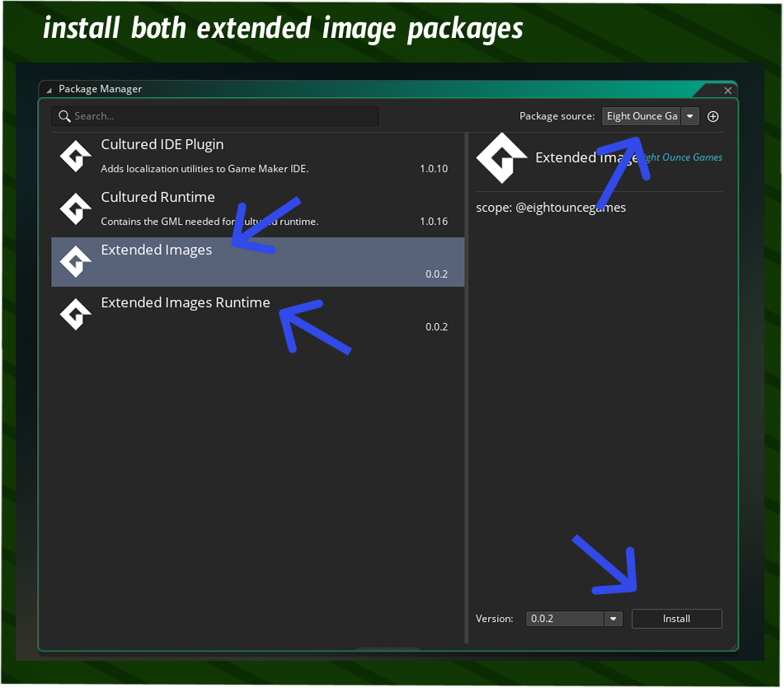This screenshot has width=784, height=688.
Task: Click the Eight Ounce Ga package source field
Action: (641, 116)
